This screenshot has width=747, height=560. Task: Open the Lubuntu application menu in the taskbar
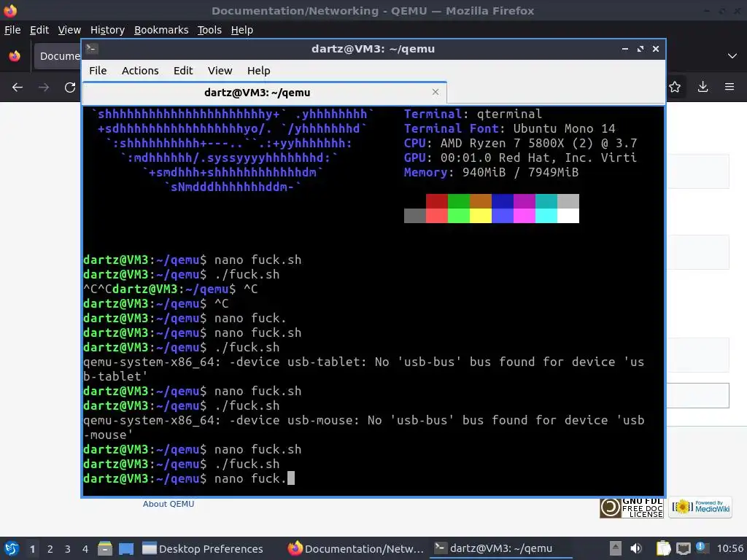[12, 548]
